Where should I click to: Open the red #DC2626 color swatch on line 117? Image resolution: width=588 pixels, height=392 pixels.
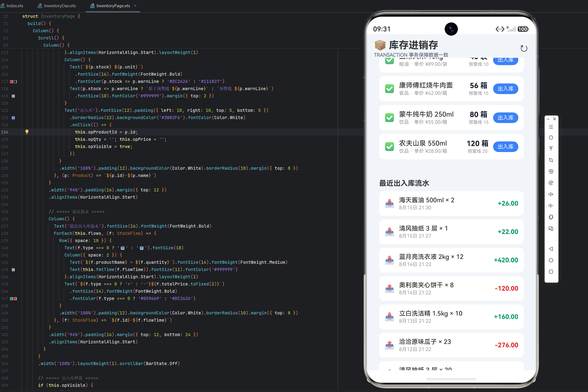(x=11, y=82)
